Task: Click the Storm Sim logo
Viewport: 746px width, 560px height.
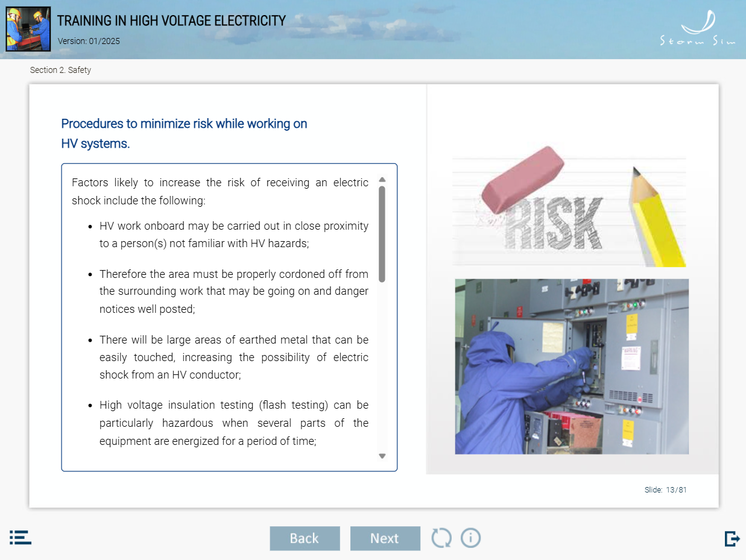Action: [x=697, y=28]
